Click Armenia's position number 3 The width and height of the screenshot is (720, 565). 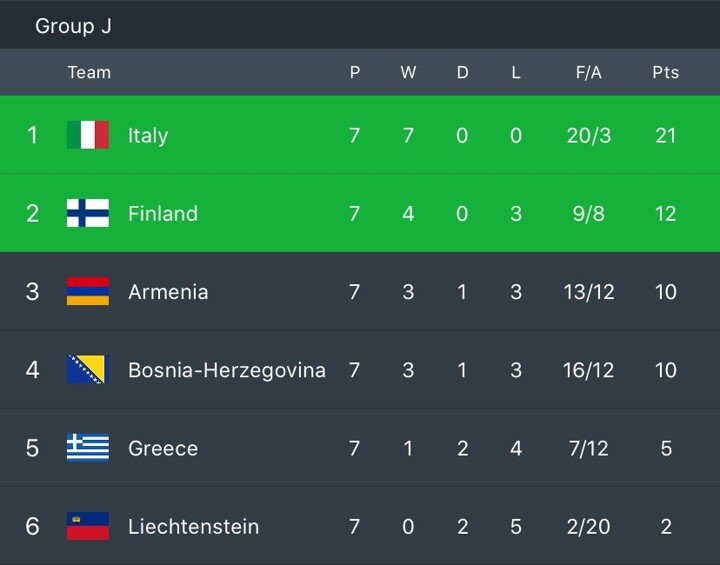click(32, 292)
